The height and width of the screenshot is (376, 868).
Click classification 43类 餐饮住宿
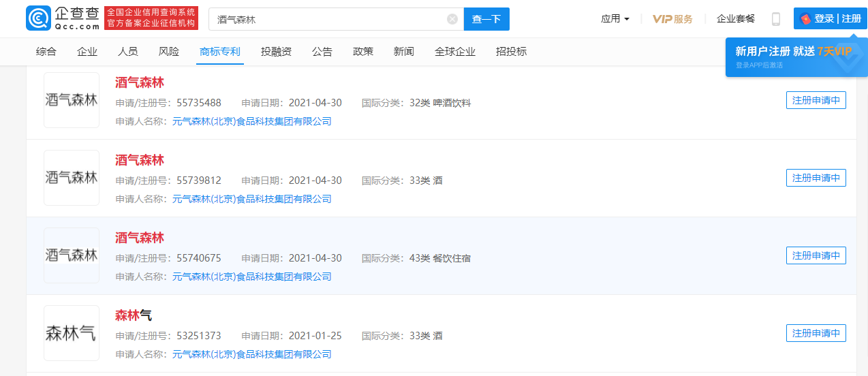pos(440,258)
